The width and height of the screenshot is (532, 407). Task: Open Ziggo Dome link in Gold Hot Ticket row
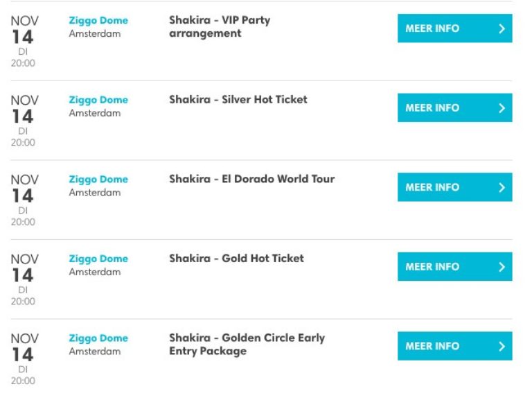tap(98, 259)
